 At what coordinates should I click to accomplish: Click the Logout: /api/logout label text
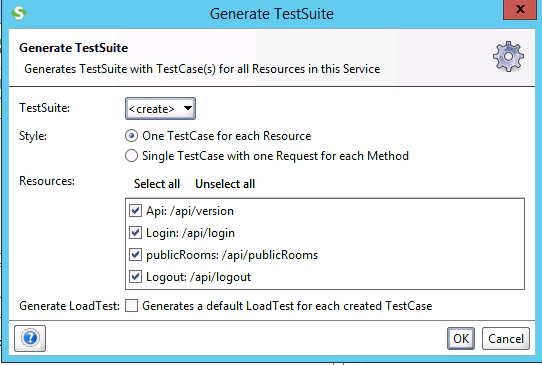click(198, 277)
